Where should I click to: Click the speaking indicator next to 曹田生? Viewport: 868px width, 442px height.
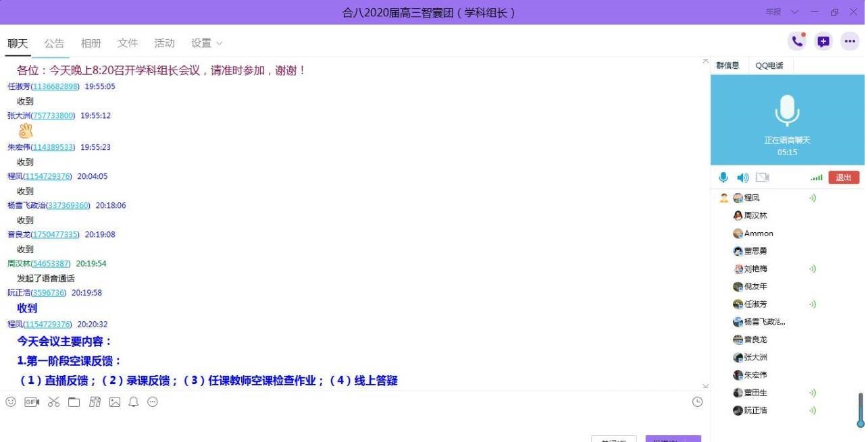click(813, 393)
